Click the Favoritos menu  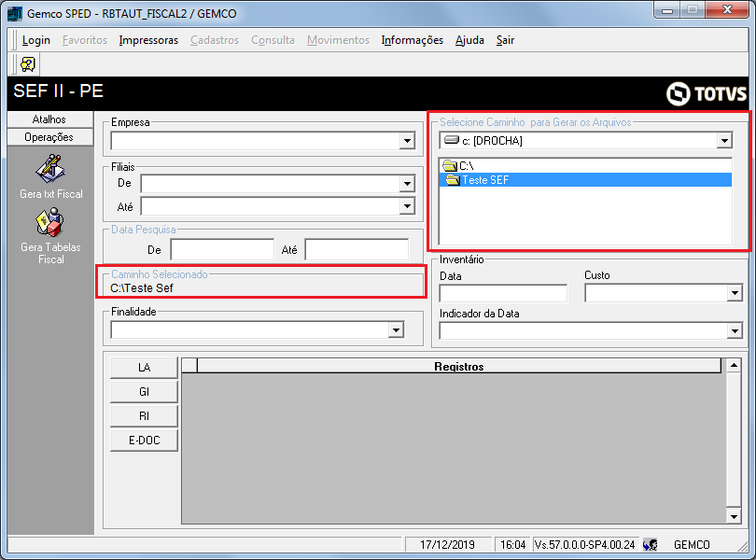click(x=85, y=40)
